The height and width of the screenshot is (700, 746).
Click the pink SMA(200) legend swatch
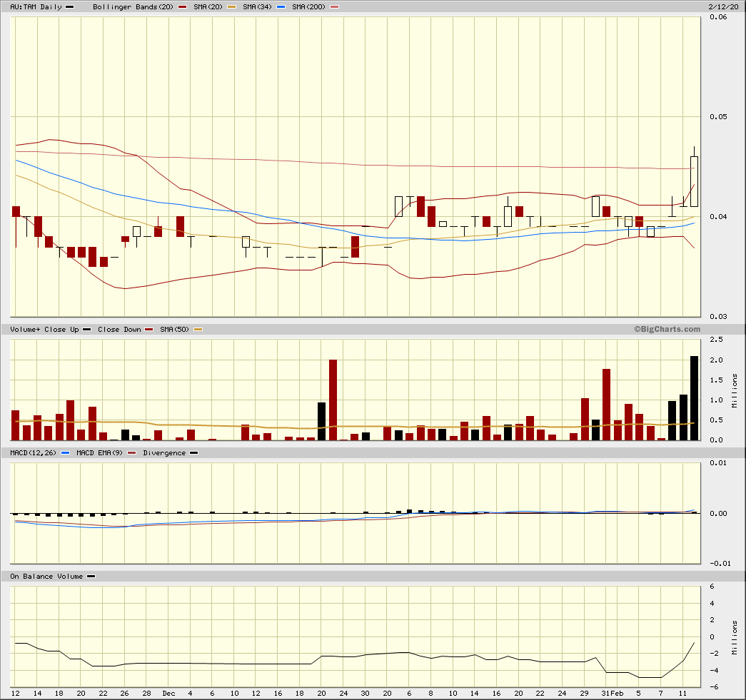pyautogui.click(x=335, y=7)
